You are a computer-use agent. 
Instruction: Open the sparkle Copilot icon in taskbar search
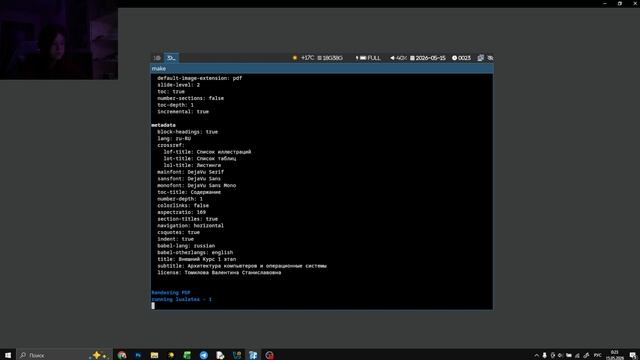click(x=99, y=355)
